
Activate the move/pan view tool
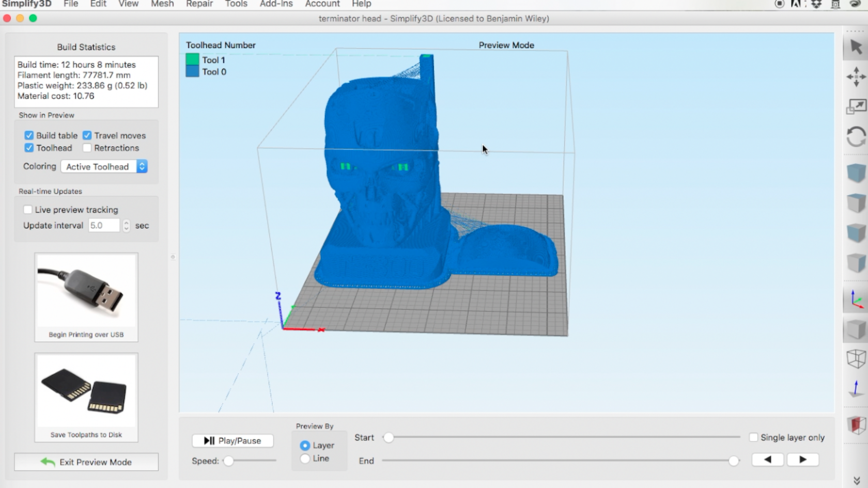tap(856, 77)
